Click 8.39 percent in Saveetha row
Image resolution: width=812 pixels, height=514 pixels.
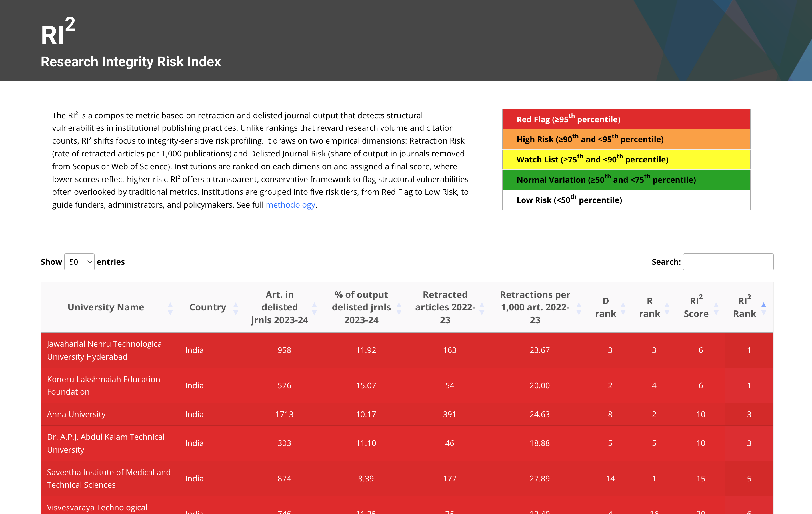tap(366, 478)
